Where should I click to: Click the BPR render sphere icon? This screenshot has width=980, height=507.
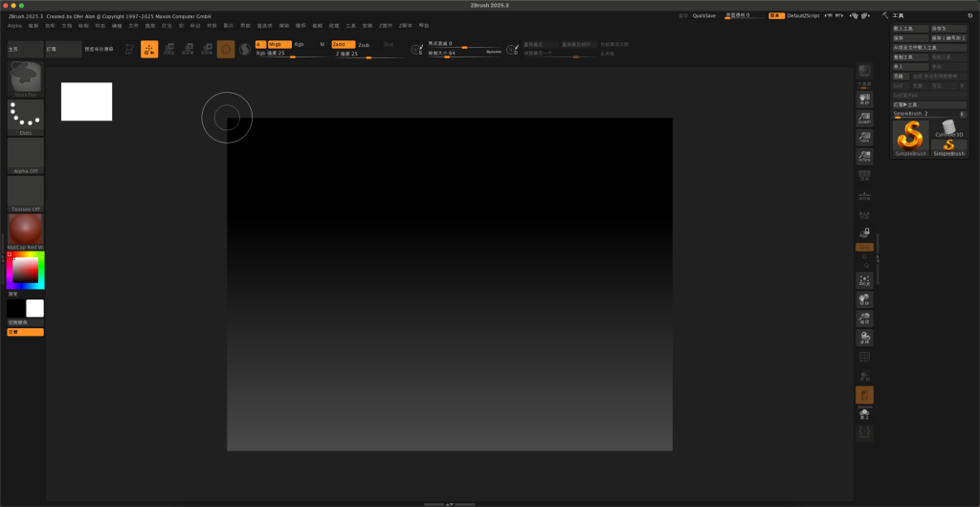coord(864,71)
